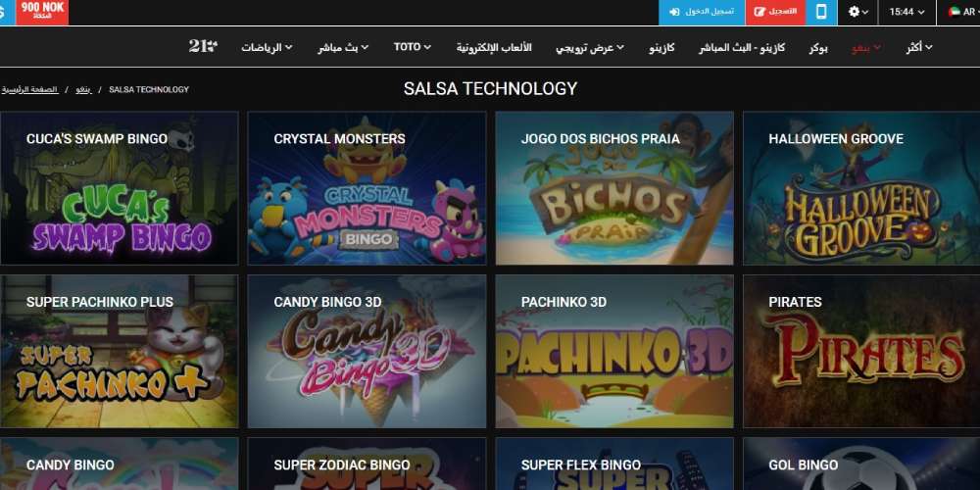
Task: Open the Pirates game tile
Action: pyautogui.click(x=861, y=351)
